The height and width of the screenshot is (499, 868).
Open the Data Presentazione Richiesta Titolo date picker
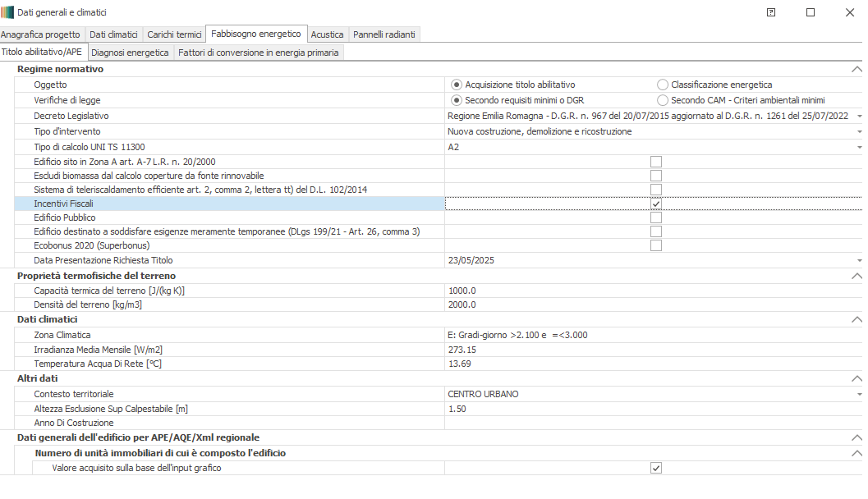(858, 260)
